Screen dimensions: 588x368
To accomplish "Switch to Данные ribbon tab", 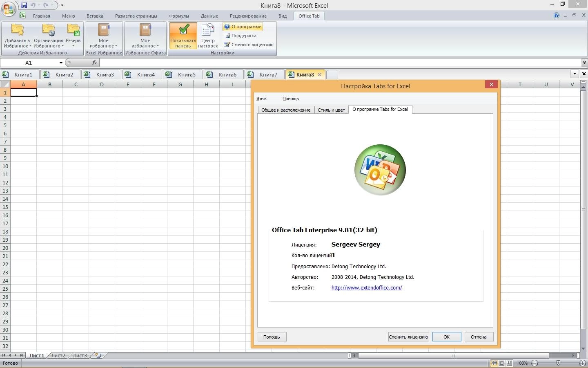I will [x=209, y=16].
